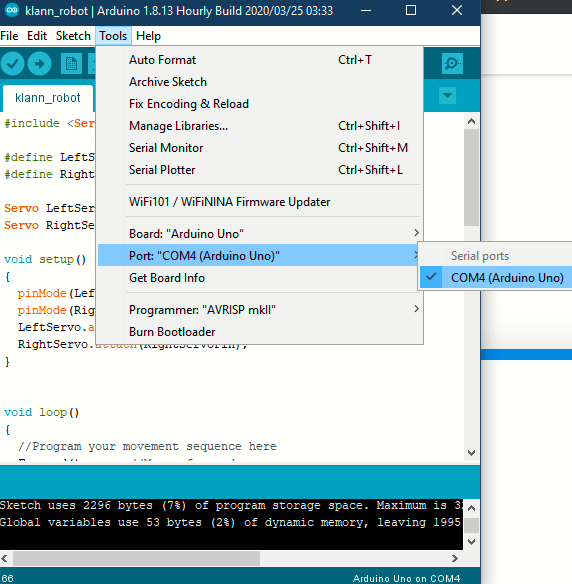Image resolution: width=572 pixels, height=584 pixels.
Task: Open the File menu
Action: tap(9, 36)
